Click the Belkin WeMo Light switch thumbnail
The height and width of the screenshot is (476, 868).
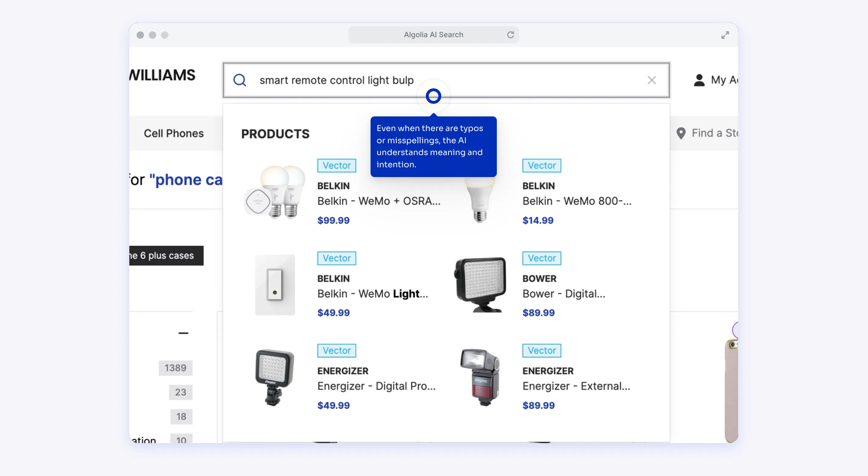click(275, 285)
